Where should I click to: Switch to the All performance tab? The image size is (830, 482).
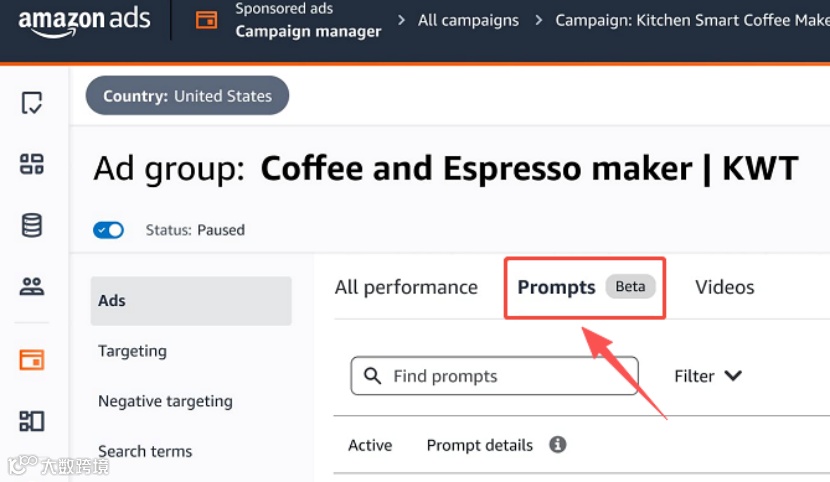point(406,287)
